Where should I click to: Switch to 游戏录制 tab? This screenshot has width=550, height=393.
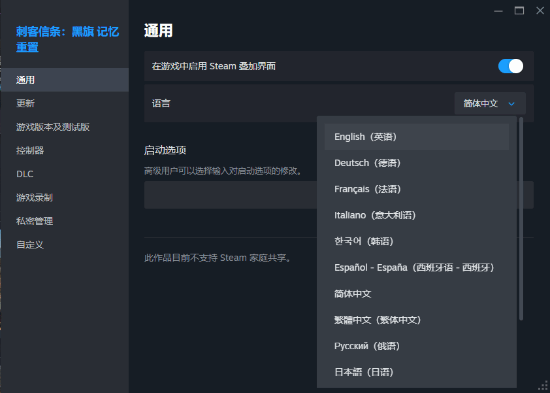point(65,197)
